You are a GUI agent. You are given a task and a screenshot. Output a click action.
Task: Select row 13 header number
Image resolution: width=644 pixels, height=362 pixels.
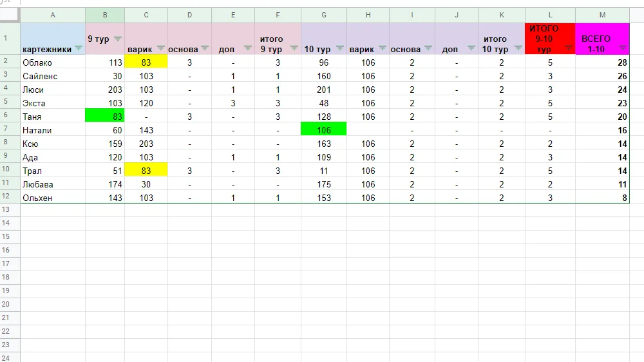[10, 209]
